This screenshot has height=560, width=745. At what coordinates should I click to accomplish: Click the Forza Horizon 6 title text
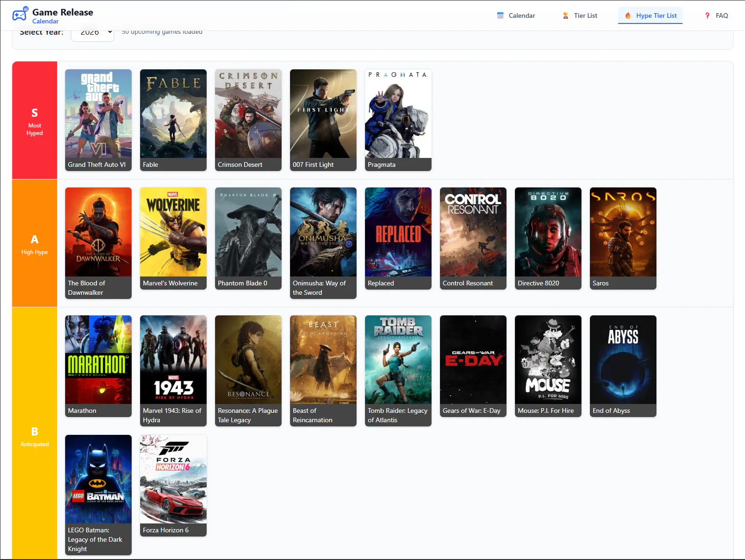click(x=166, y=530)
